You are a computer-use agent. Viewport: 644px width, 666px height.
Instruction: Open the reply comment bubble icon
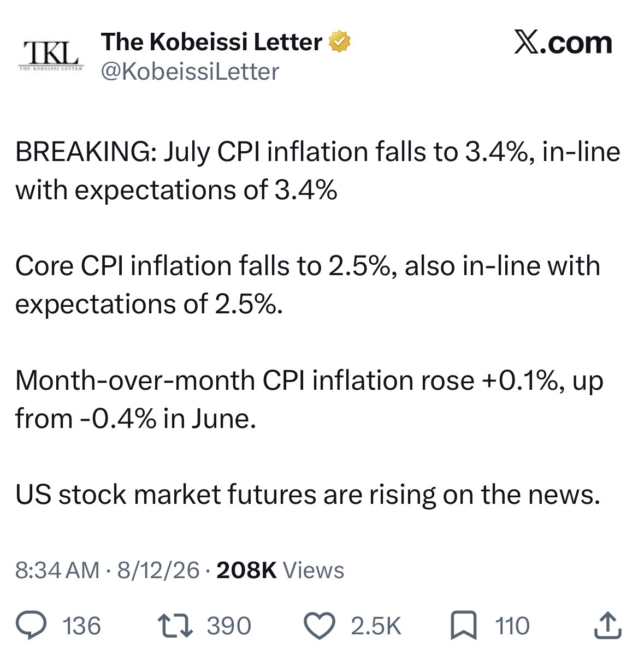pos(31,626)
